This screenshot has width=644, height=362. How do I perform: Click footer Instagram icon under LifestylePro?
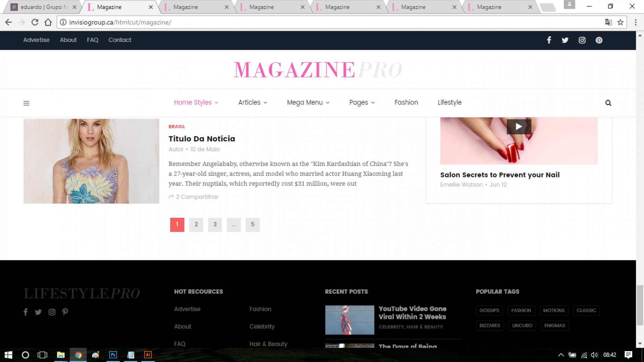pyautogui.click(x=52, y=312)
